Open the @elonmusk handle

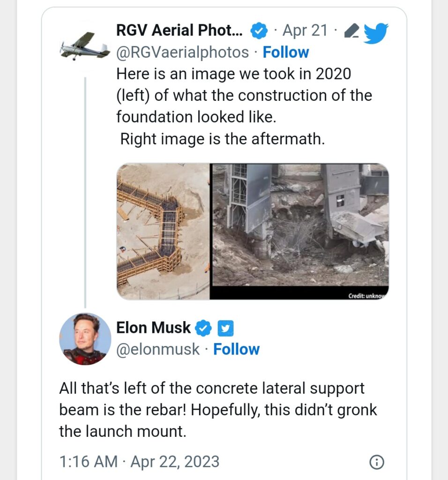157,349
